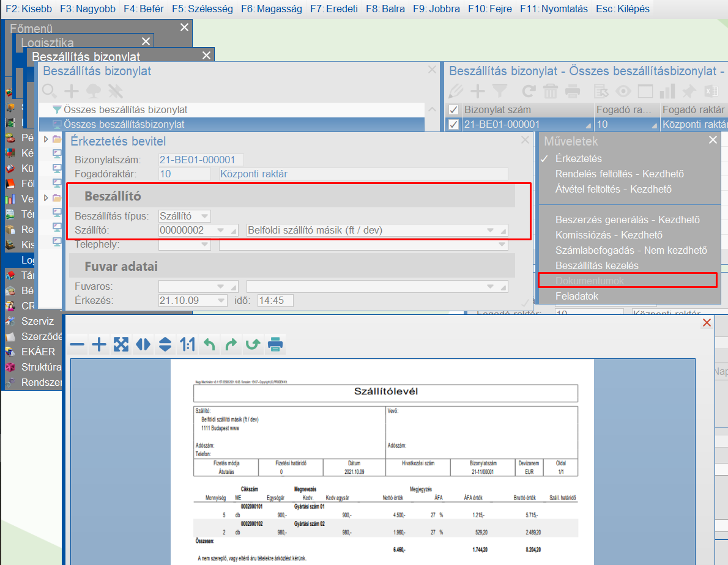Toggle the select-all checkbox in grid header
Viewport: 728px width, 565px height.
tap(453, 110)
